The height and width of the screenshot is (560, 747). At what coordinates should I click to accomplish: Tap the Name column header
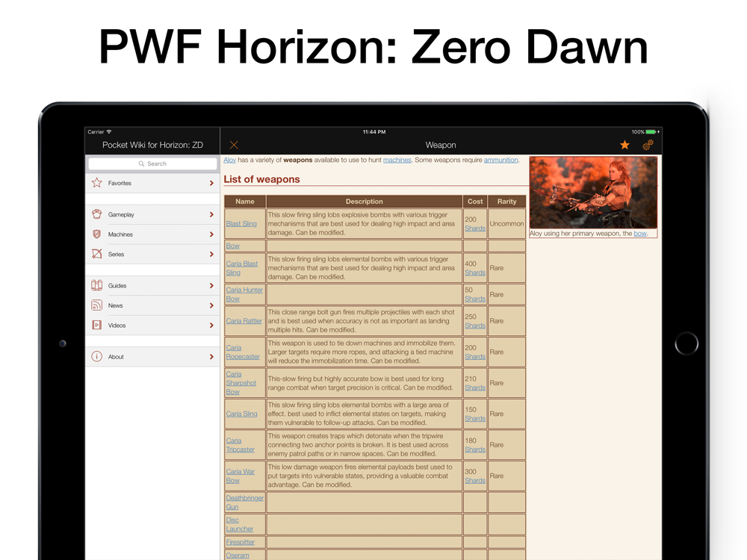[x=245, y=202]
